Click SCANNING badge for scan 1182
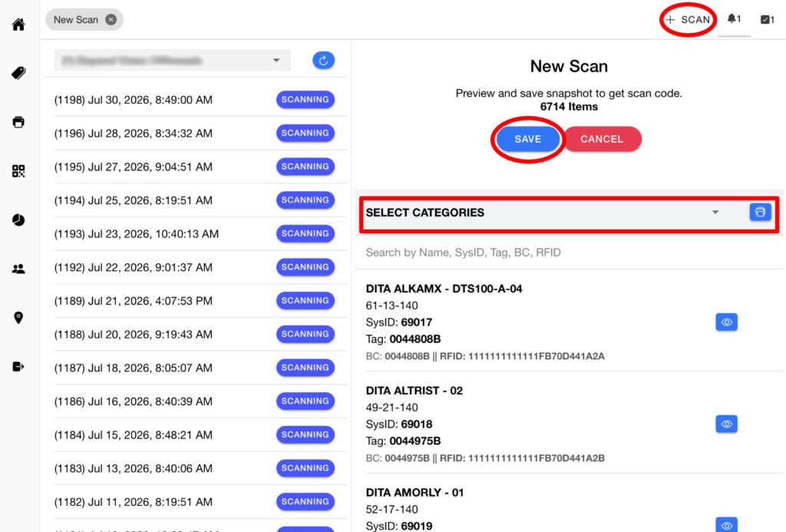 (x=305, y=501)
